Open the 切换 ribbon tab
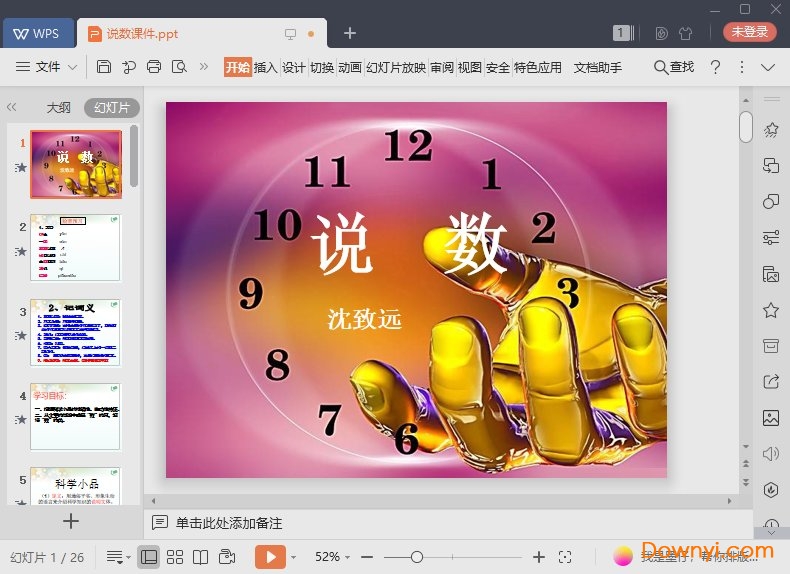The height and width of the screenshot is (574, 790). point(322,67)
